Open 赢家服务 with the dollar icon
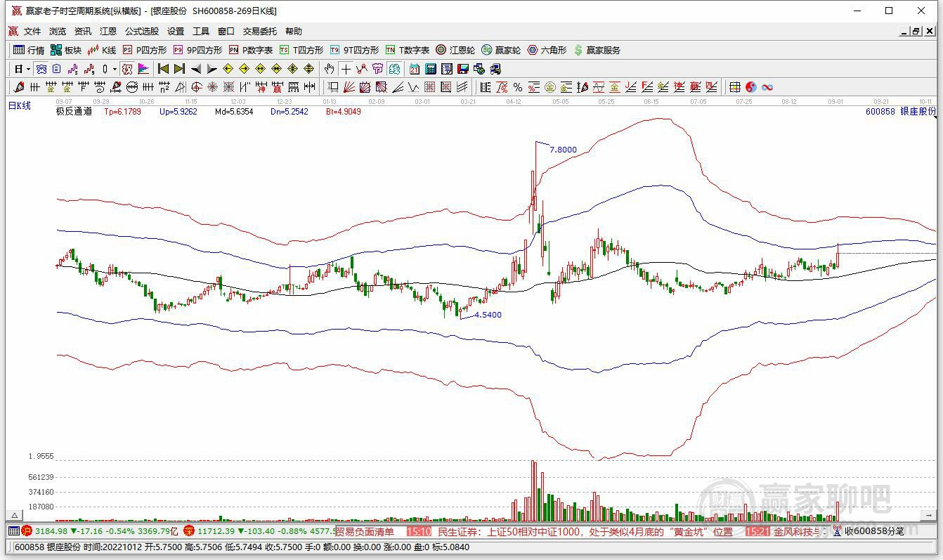This screenshot has height=560, width=943. 597,50
